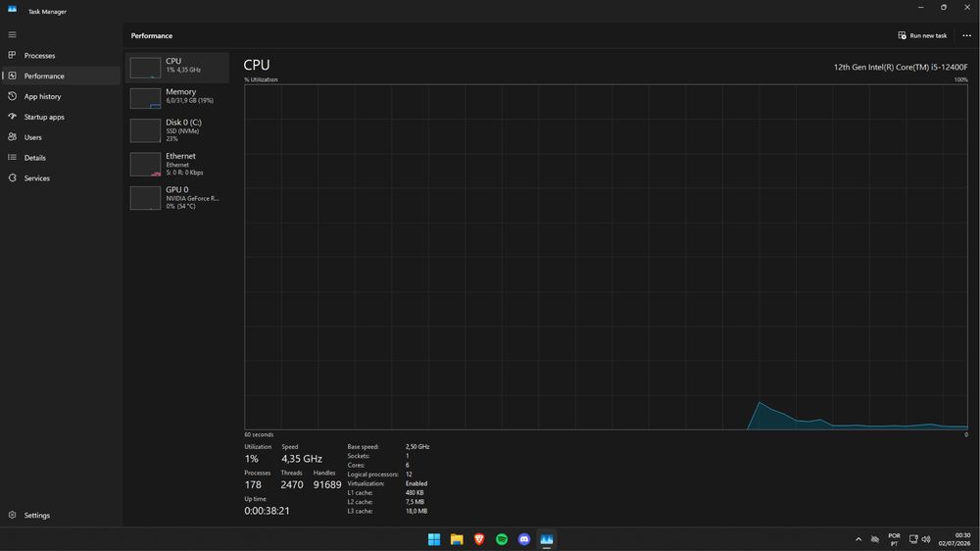This screenshot has width=980, height=551.
Task: Show hidden system tray icons
Action: [x=858, y=539]
